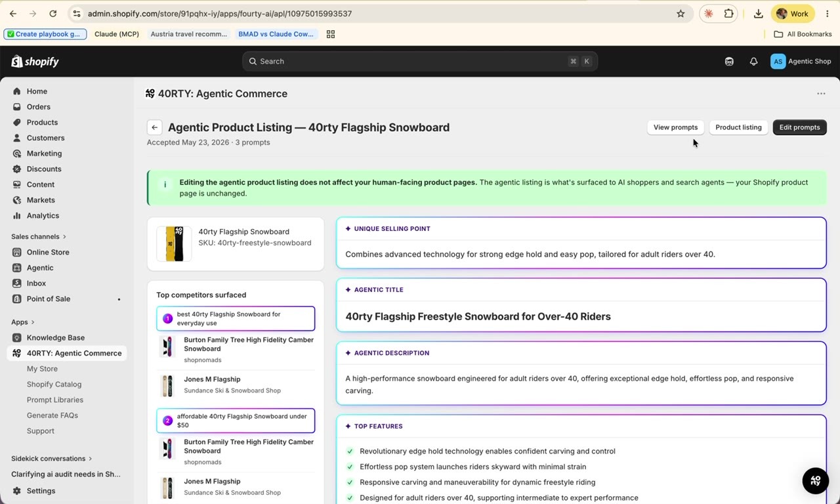Reload the browser page
The image size is (840, 504).
[52, 14]
